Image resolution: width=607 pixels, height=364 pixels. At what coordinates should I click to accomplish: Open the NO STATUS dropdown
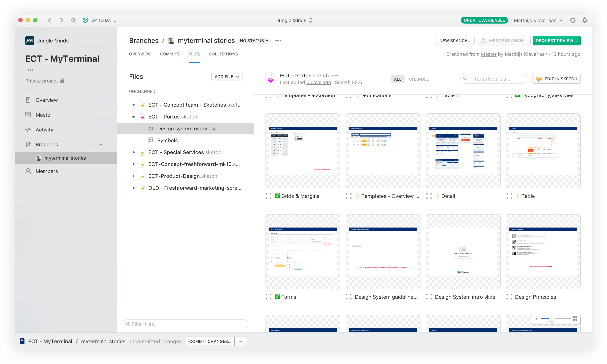point(254,41)
